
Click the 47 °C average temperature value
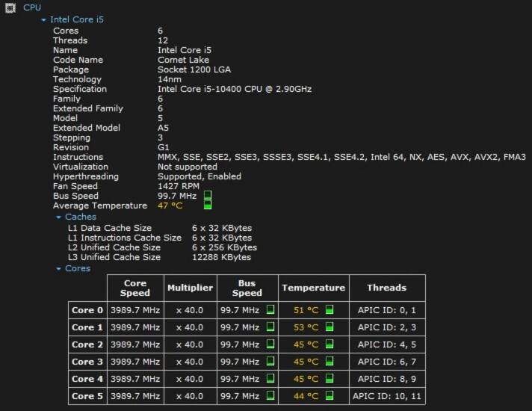point(170,205)
